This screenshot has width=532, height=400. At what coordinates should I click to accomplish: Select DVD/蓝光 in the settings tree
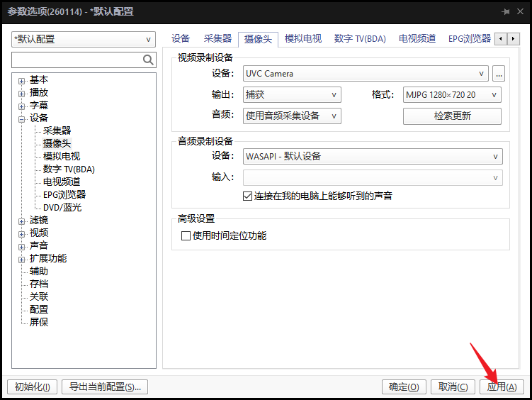62,207
